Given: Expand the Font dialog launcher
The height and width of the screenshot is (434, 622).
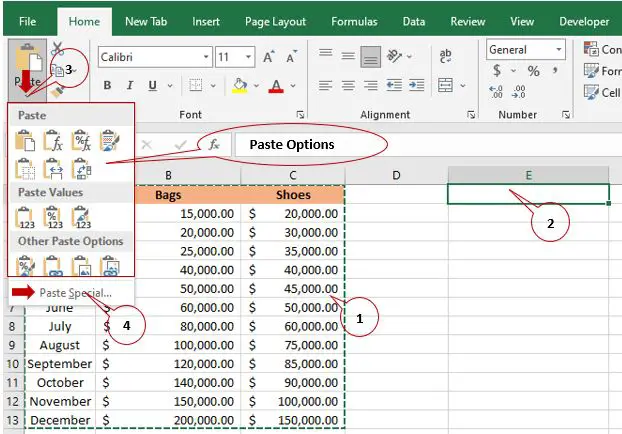Looking at the screenshot, I should pyautogui.click(x=300, y=115).
